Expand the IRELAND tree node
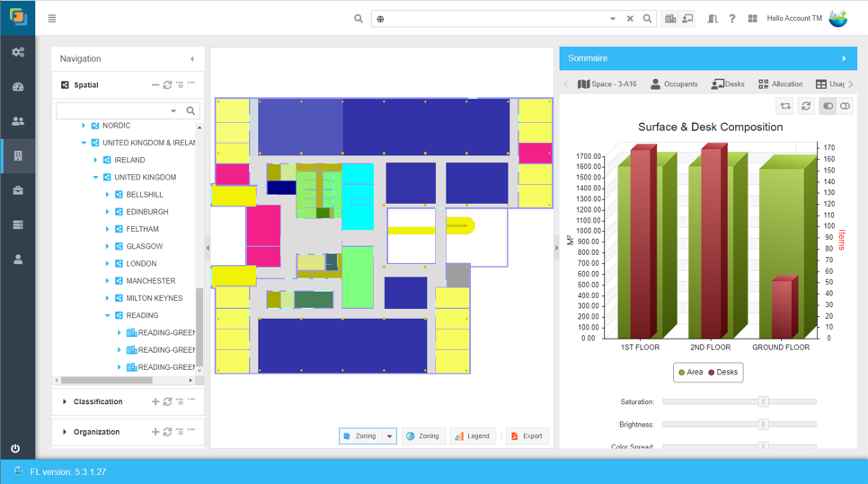Image resolution: width=868 pixels, height=484 pixels. (95, 160)
